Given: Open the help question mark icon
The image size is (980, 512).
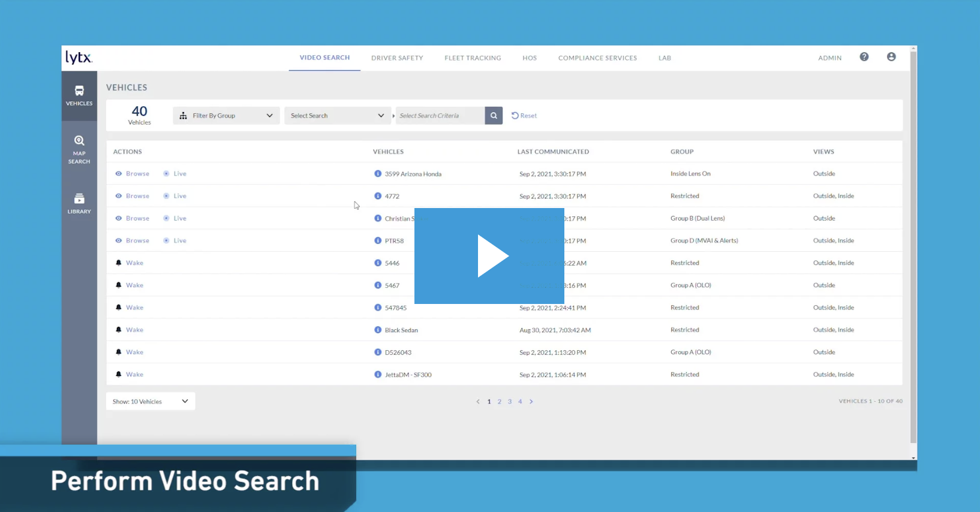Looking at the screenshot, I should (x=864, y=57).
